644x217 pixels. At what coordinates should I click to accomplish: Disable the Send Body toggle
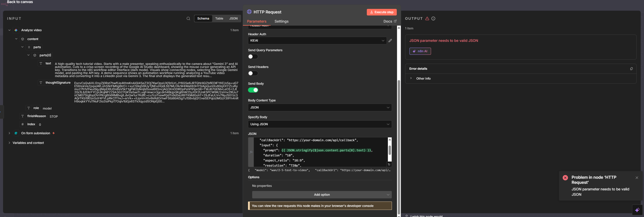point(253,90)
